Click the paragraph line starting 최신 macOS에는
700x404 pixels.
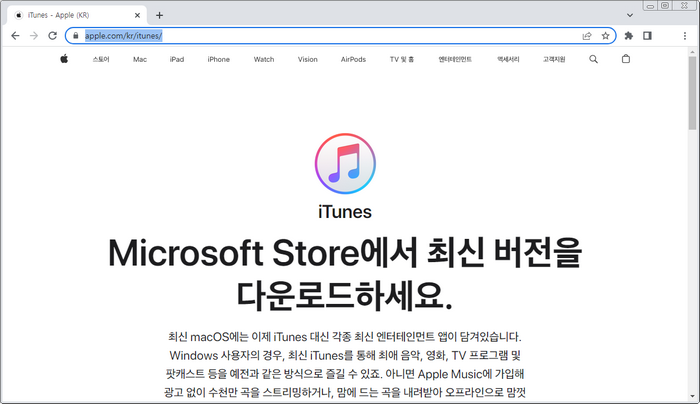coord(345,337)
